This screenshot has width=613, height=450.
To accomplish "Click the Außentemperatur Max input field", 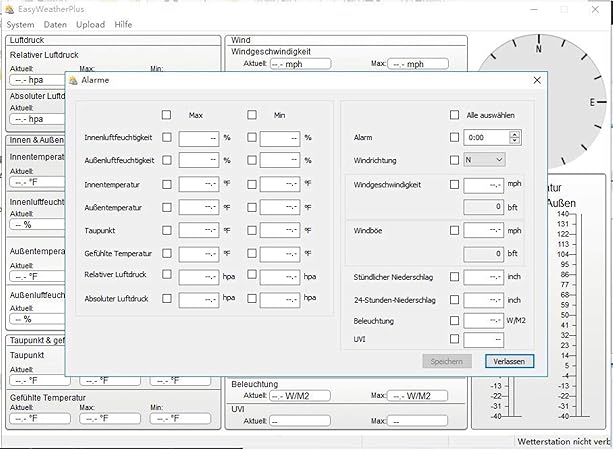I will point(198,207).
